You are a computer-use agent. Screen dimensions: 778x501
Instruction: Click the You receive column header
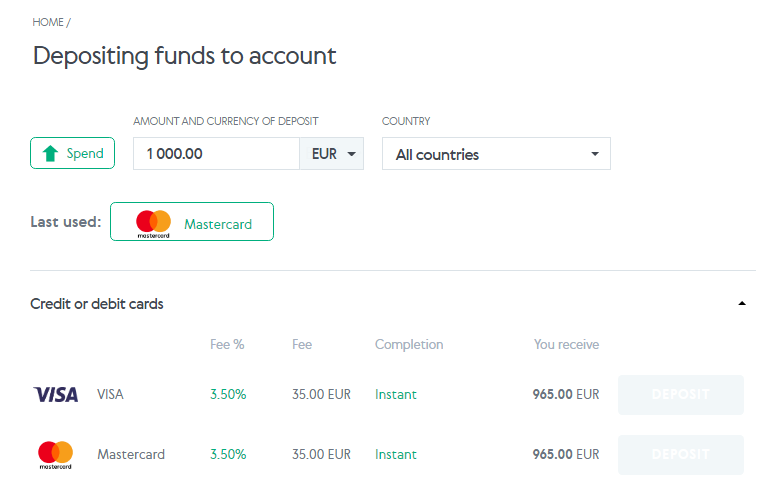pyautogui.click(x=567, y=344)
